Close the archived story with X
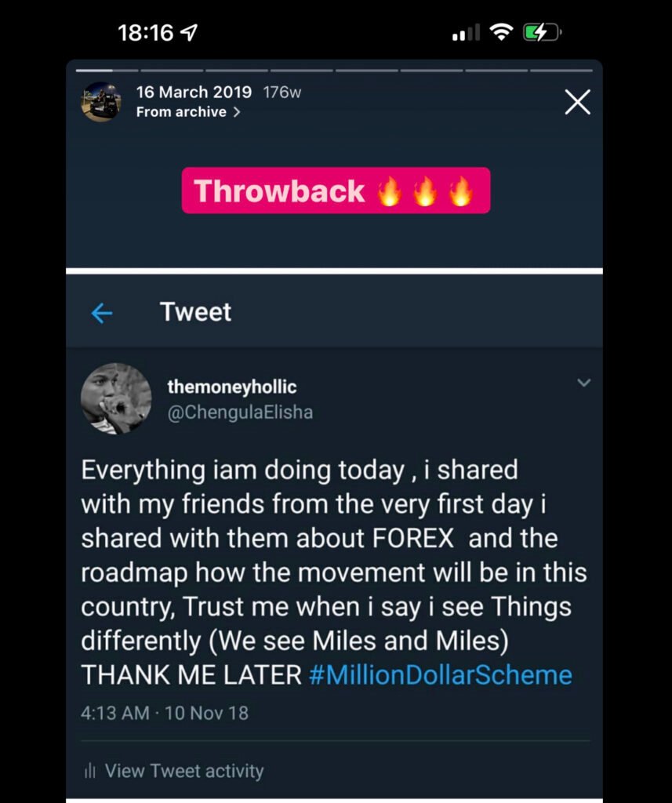This screenshot has height=803, width=672. pos(577,102)
